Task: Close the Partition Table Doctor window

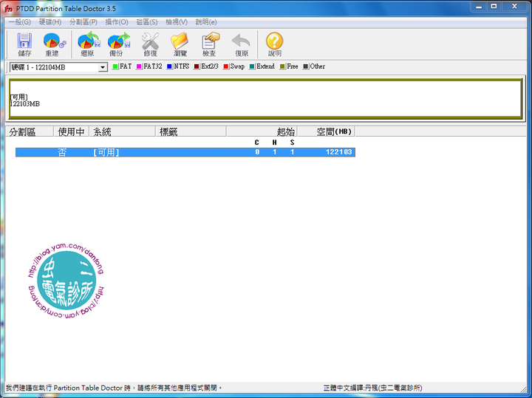Action: click(514, 7)
